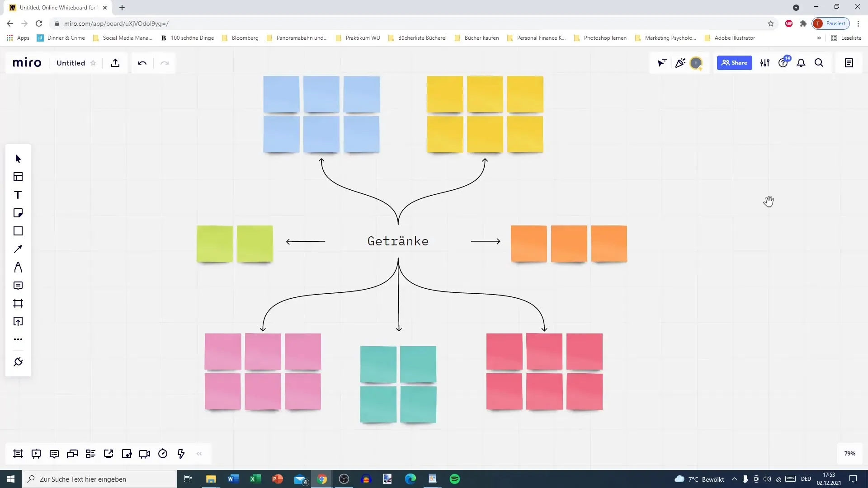Click the Table/Grid insert tool
Screen dimensions: 868x488
tap(18, 176)
